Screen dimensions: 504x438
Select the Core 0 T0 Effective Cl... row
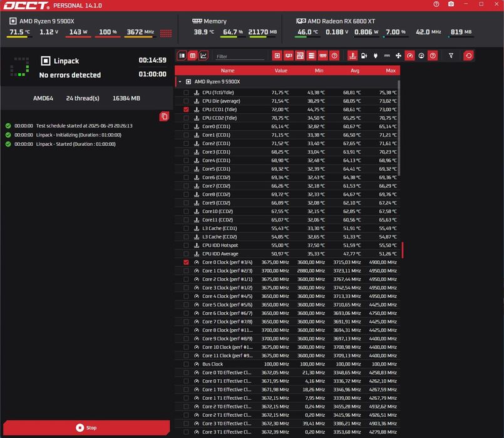[287, 373]
